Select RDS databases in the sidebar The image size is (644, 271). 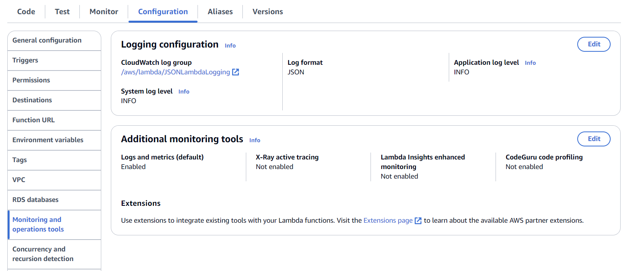click(35, 200)
